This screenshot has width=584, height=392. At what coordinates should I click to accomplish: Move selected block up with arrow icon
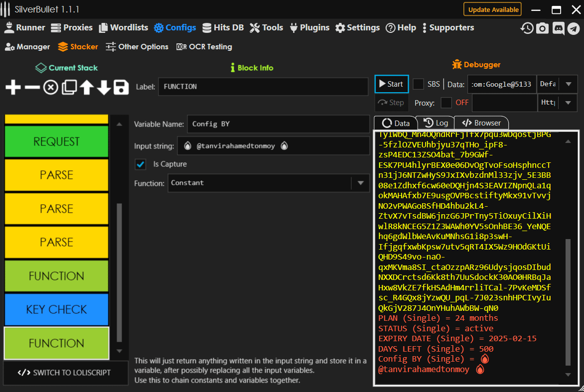87,88
